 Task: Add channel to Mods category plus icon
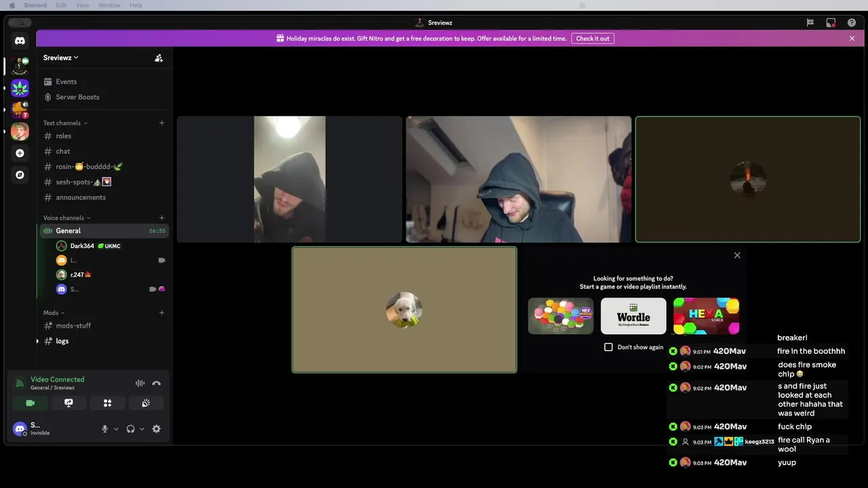(x=161, y=312)
